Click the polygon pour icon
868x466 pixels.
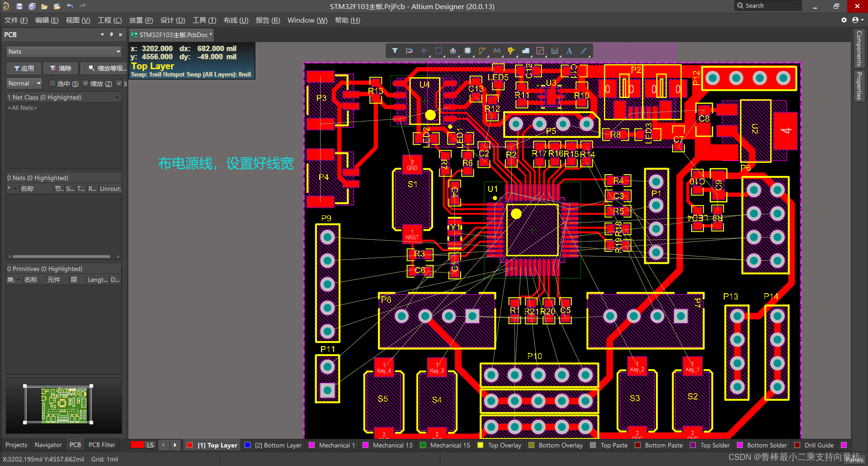tap(526, 51)
